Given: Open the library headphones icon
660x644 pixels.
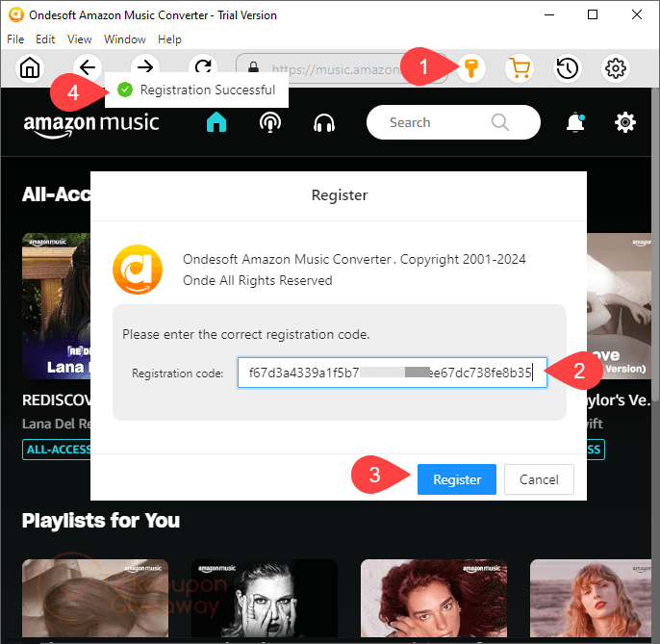Looking at the screenshot, I should point(324,122).
